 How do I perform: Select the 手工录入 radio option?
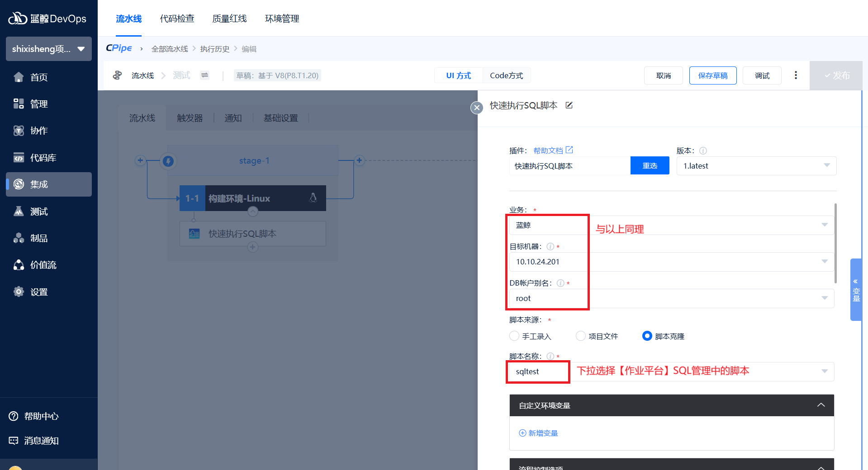click(514, 336)
